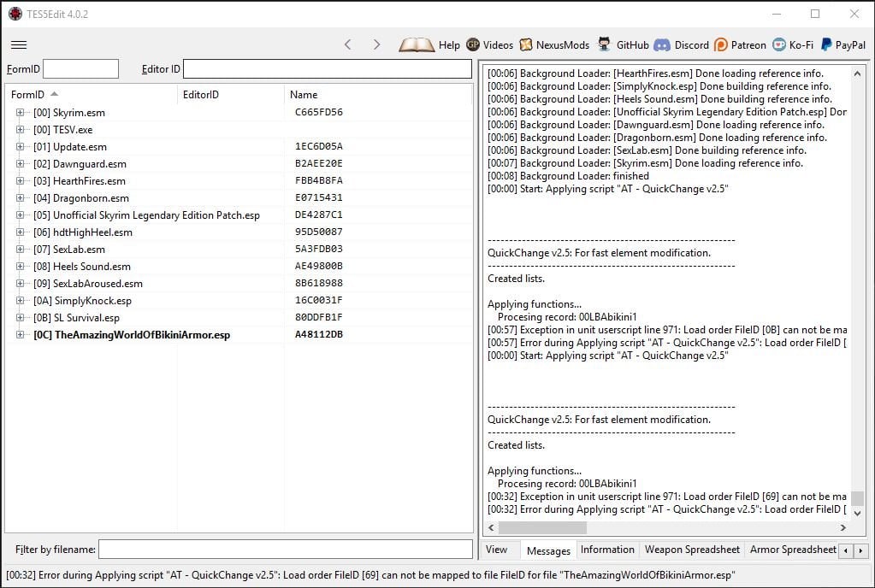The width and height of the screenshot is (875, 588).
Task: Click first 'Created lists.' log line
Action: click(x=516, y=279)
